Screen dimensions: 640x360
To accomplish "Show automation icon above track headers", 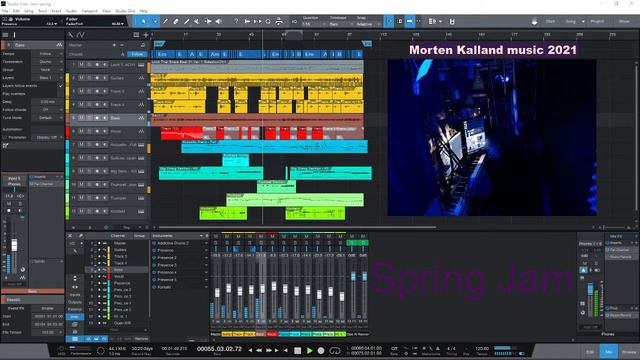I will click(x=81, y=35).
